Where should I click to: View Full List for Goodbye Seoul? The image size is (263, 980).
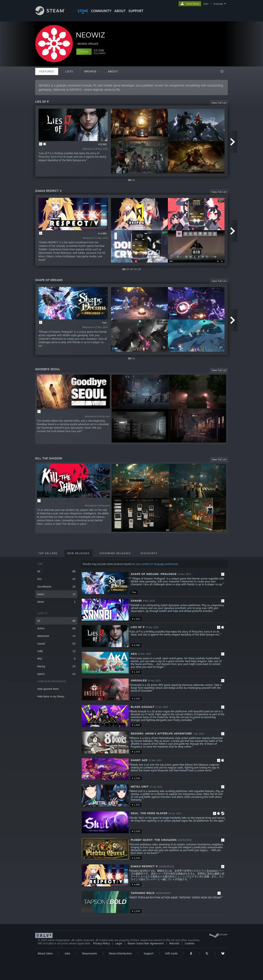(x=219, y=370)
